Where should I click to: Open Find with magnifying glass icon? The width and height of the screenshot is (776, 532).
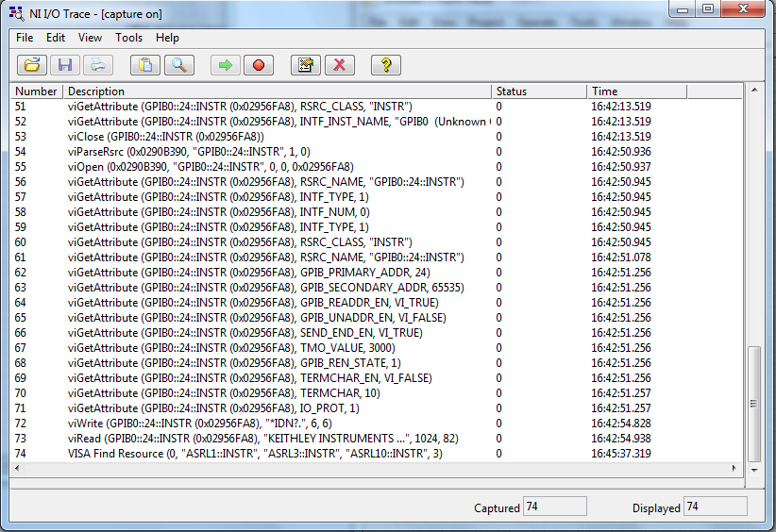(x=178, y=65)
